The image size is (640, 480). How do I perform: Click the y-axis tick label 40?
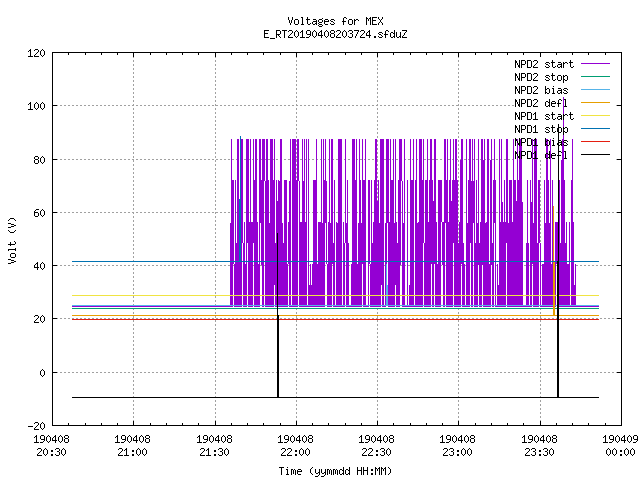[x=39, y=266]
